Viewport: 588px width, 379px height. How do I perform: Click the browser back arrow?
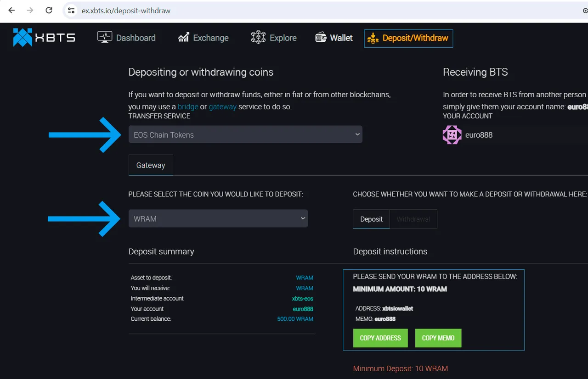[x=11, y=10]
